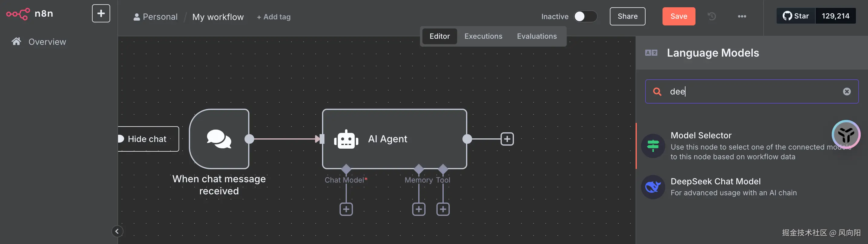
Task: Click the Language Models panel icon
Action: [651, 53]
